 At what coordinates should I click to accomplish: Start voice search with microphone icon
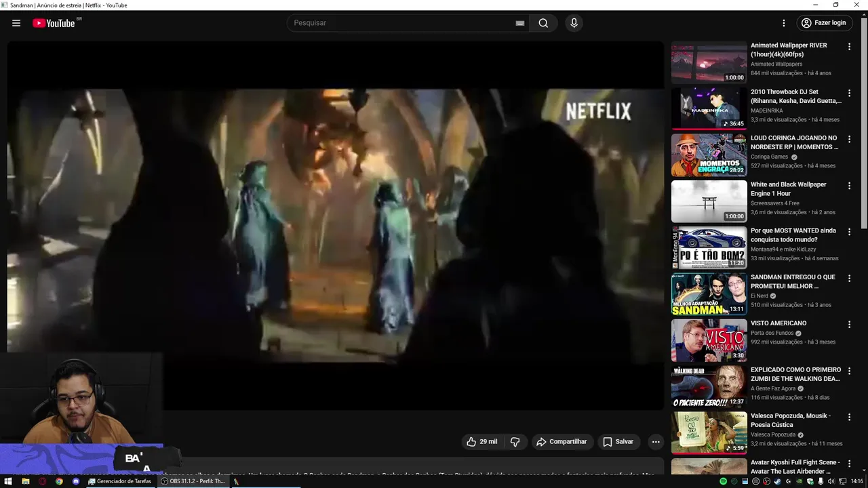tap(574, 23)
